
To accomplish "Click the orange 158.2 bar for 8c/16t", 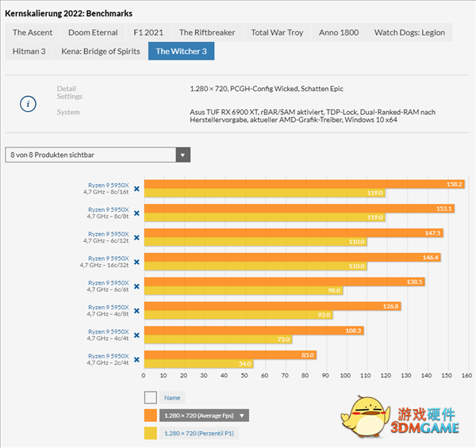I will pyautogui.click(x=305, y=184).
